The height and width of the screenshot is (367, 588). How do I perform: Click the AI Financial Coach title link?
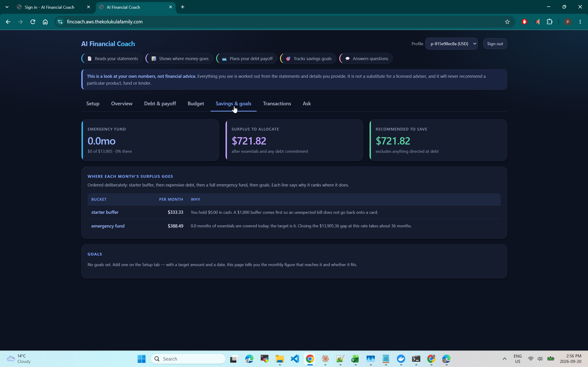click(108, 44)
